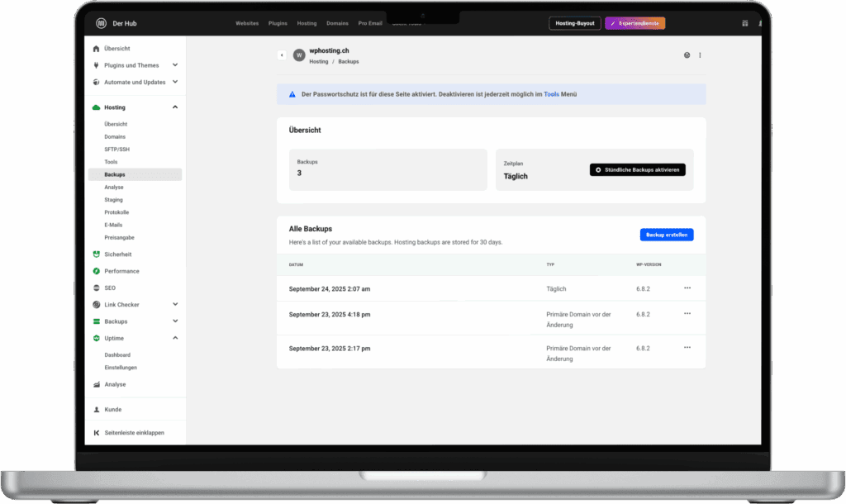The height and width of the screenshot is (504, 846).
Task: Click the Der Hub logo icon
Action: [x=101, y=23]
